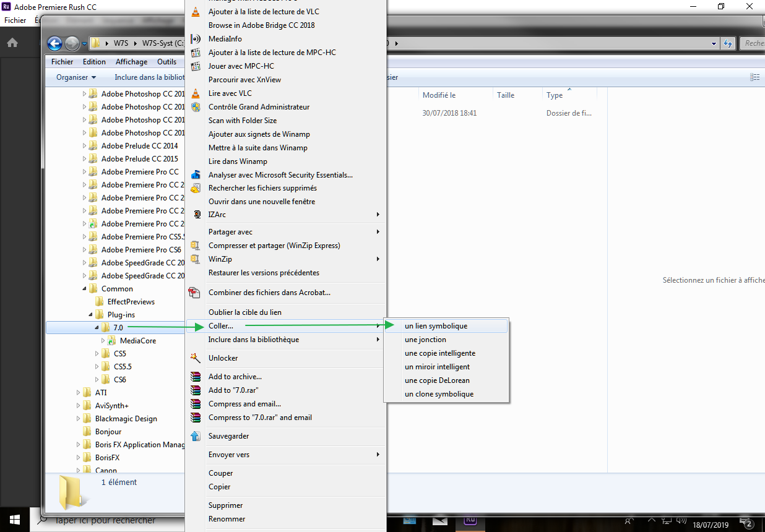Click the WinZip icon beside 'WinZip' entry
The image size is (765, 532).
click(x=196, y=259)
